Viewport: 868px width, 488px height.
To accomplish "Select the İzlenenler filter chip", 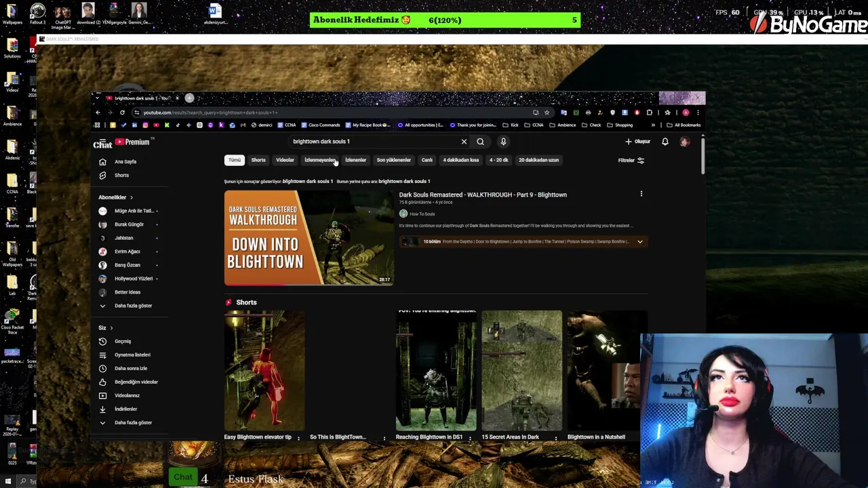I will coord(355,161).
